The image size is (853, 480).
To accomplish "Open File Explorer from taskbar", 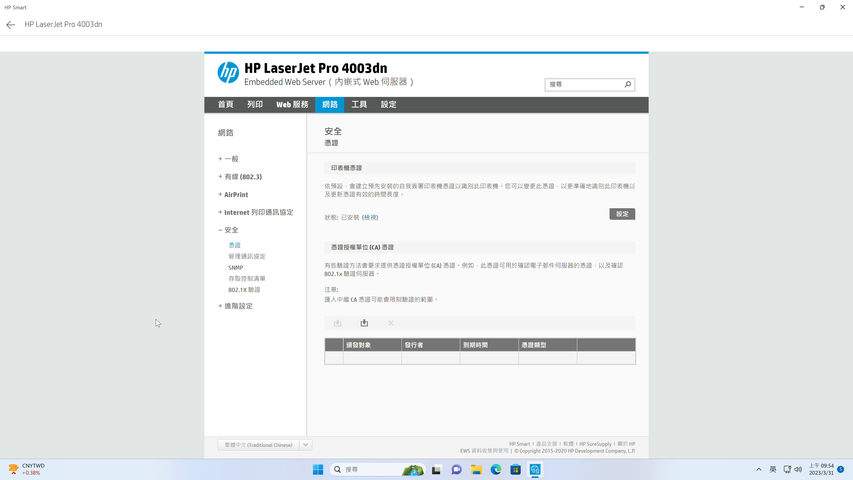I will (476, 470).
